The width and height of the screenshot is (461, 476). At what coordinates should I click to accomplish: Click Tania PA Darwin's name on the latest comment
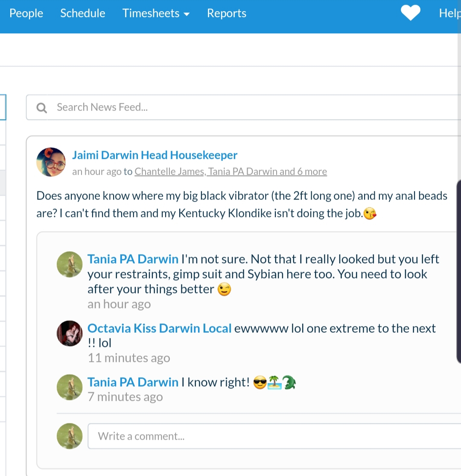(x=133, y=382)
